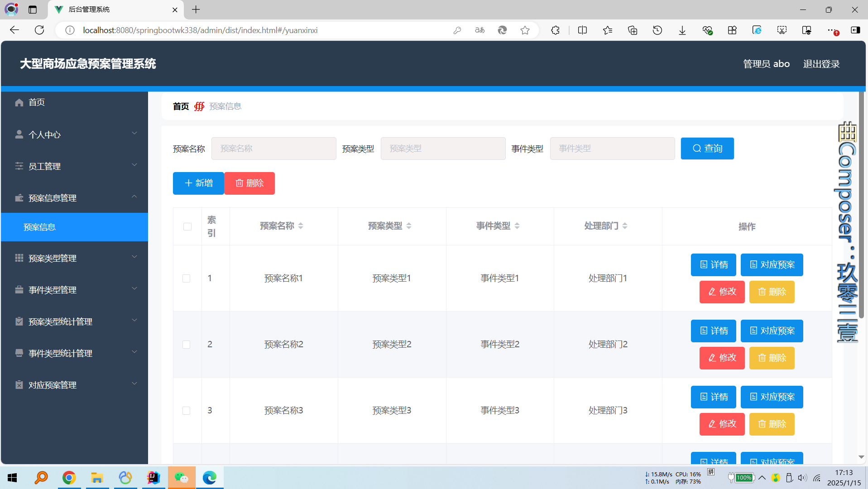Click the address bar URL

pyautogui.click(x=200, y=30)
